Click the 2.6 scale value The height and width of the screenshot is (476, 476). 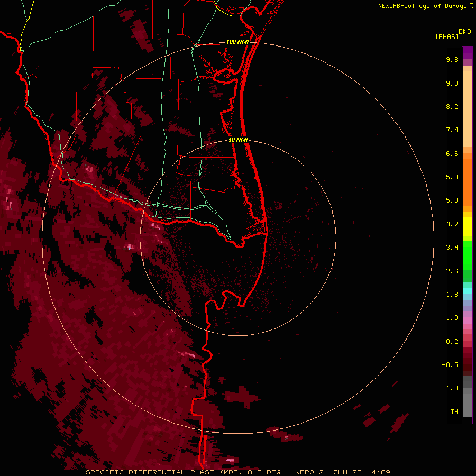pyautogui.click(x=452, y=271)
